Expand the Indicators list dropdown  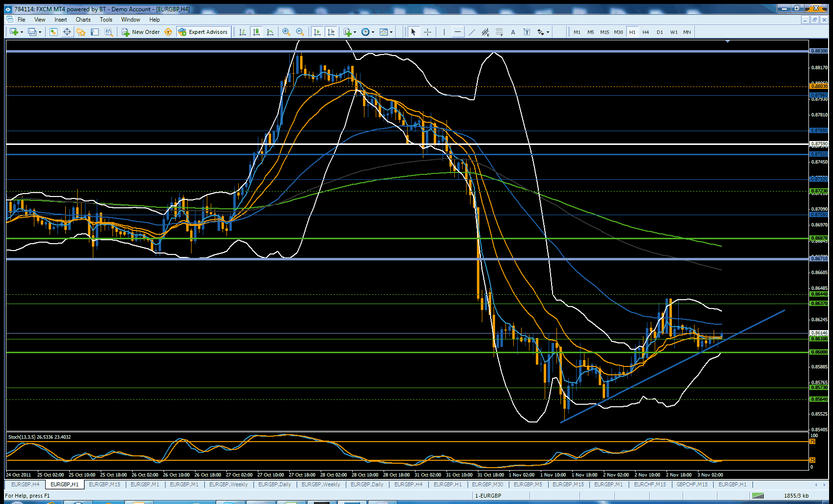click(355, 32)
